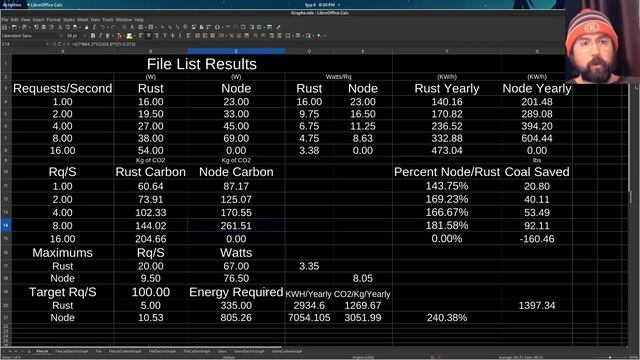Screen dimensions: 640x360
Task: Click the Paste icon in toolbar
Action: tap(74, 27)
